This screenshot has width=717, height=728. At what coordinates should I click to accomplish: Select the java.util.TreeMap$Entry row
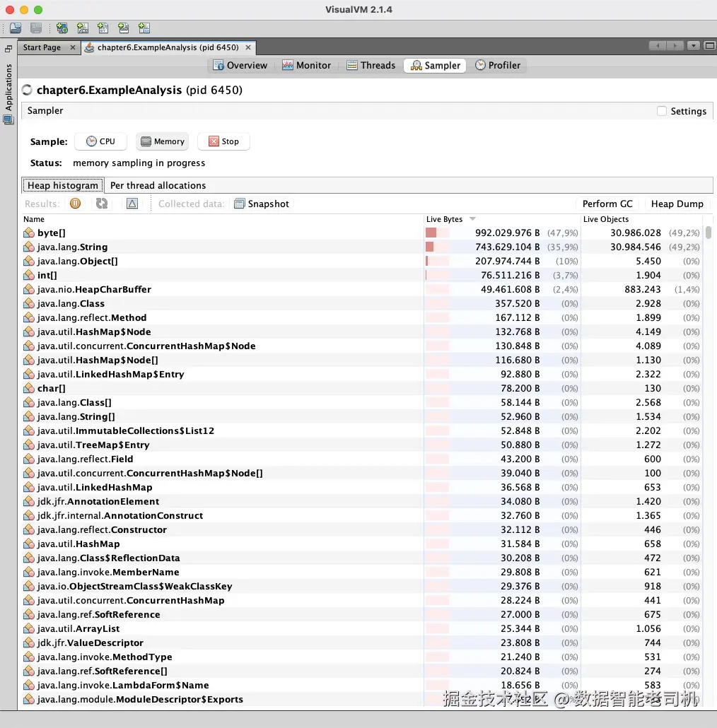362,445
